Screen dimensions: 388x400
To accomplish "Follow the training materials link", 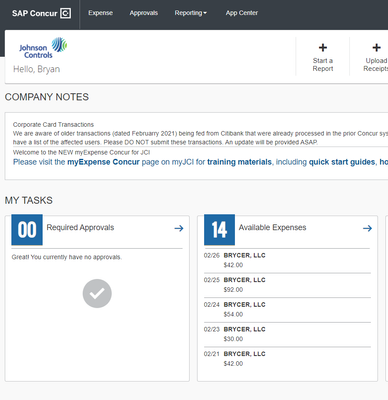I will pos(239,162).
